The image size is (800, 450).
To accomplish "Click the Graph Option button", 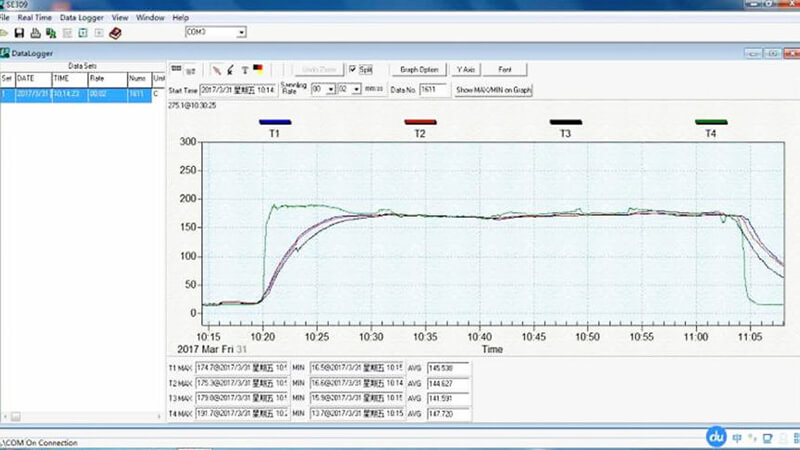I will click(x=418, y=70).
